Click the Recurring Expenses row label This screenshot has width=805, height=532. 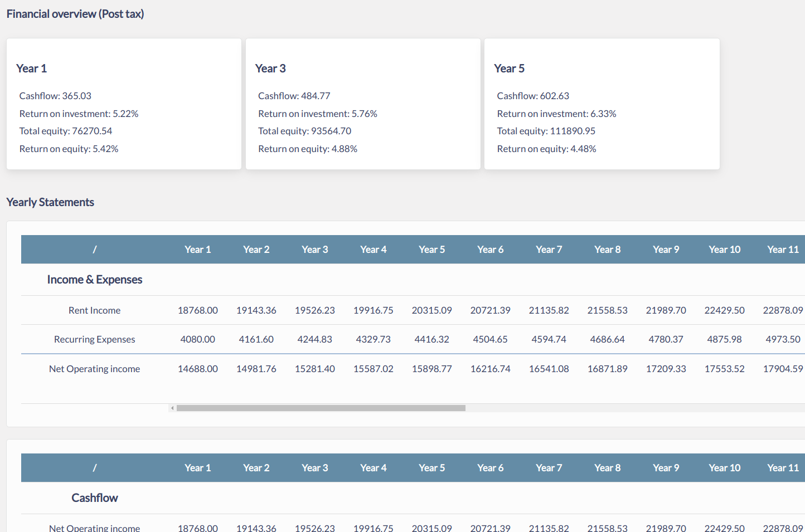click(x=94, y=339)
